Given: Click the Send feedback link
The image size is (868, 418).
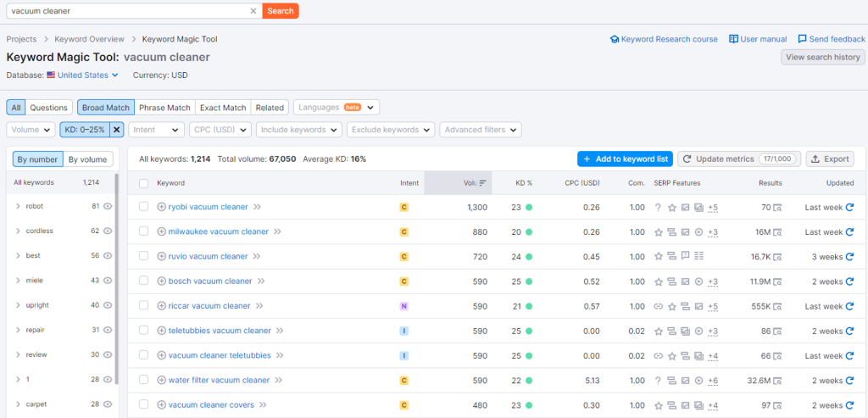Looking at the screenshot, I should (x=832, y=39).
